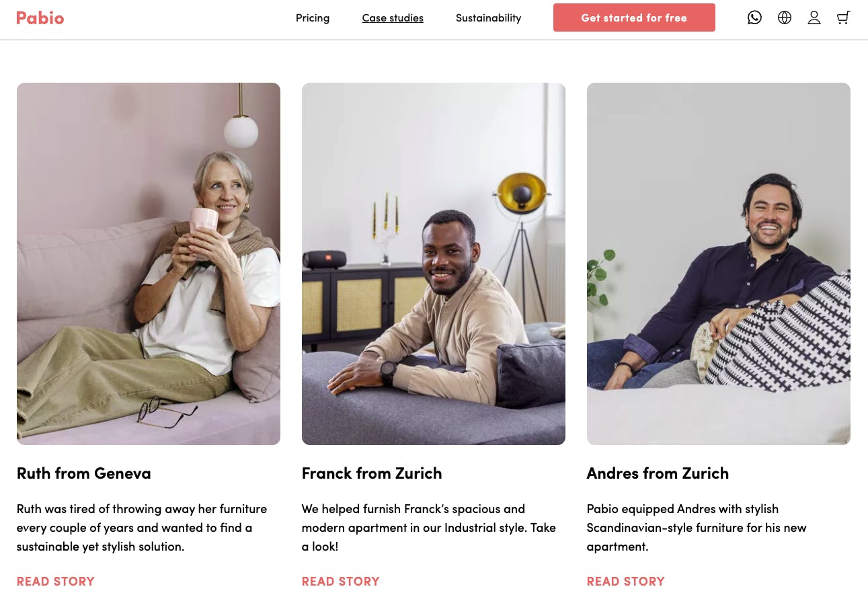Image resolution: width=868 pixels, height=593 pixels.
Task: Click Andres's Scandinavian-style furniture description
Action: coord(697,528)
